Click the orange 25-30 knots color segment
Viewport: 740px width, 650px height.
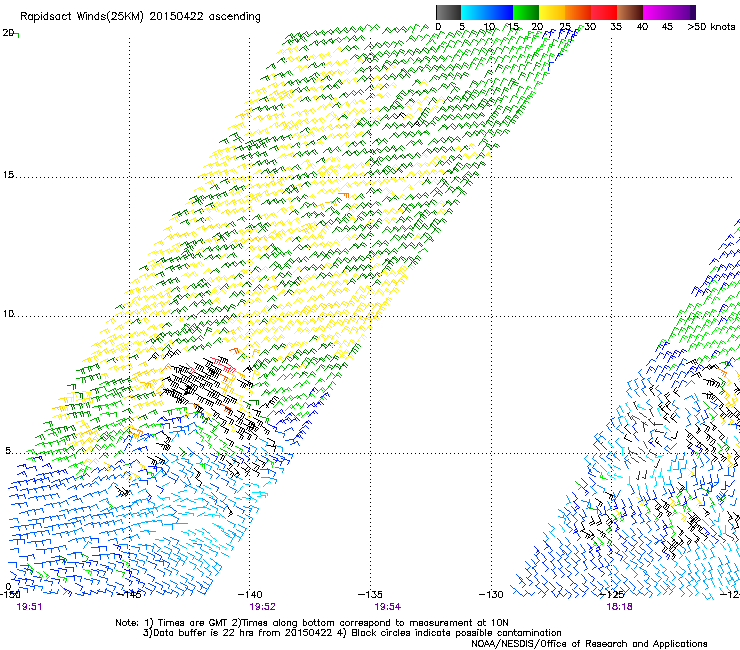point(578,12)
